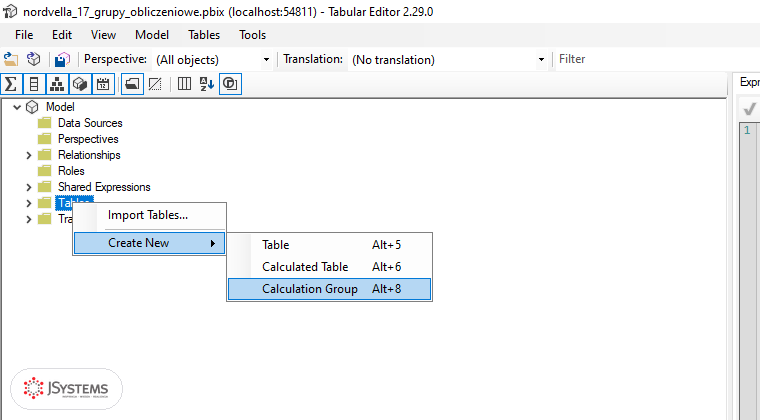Click in the Filter input field
Viewport: 760px width, 420px height.
click(x=658, y=59)
